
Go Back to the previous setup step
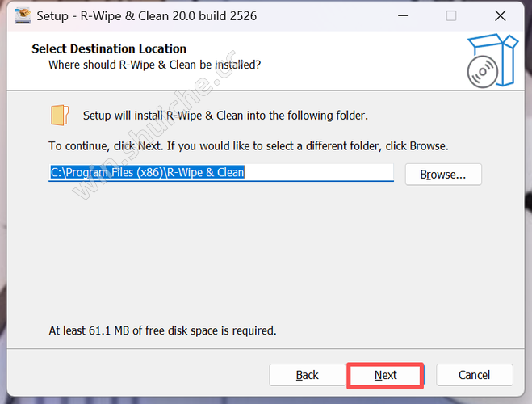(x=307, y=375)
